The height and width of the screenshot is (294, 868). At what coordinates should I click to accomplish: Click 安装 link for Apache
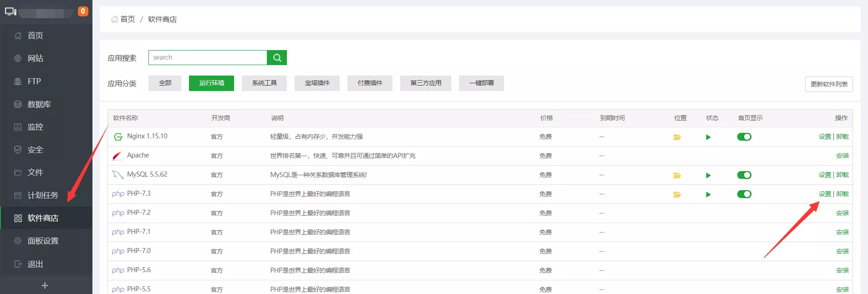click(x=842, y=156)
